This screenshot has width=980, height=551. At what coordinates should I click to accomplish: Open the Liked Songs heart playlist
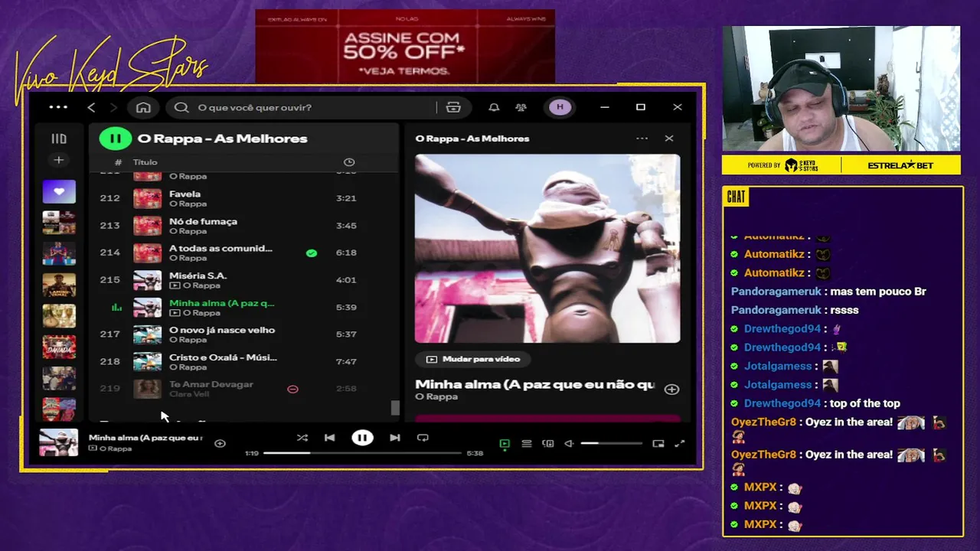pyautogui.click(x=59, y=191)
